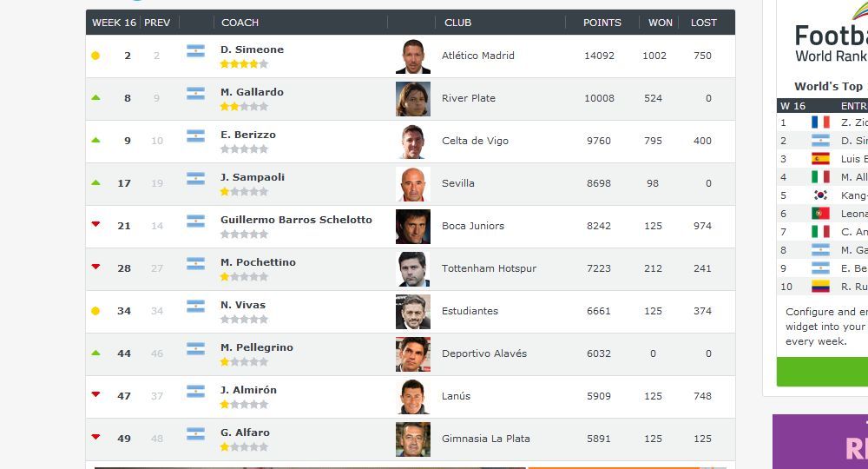This screenshot has height=469, width=868.
Task: Click France flag in World's Top widget
Action: 820,122
